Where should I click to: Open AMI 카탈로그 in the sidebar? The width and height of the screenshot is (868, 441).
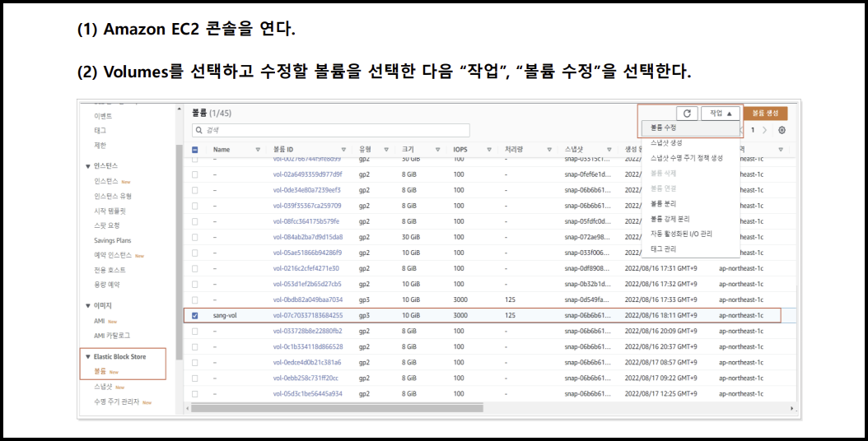pyautogui.click(x=112, y=336)
